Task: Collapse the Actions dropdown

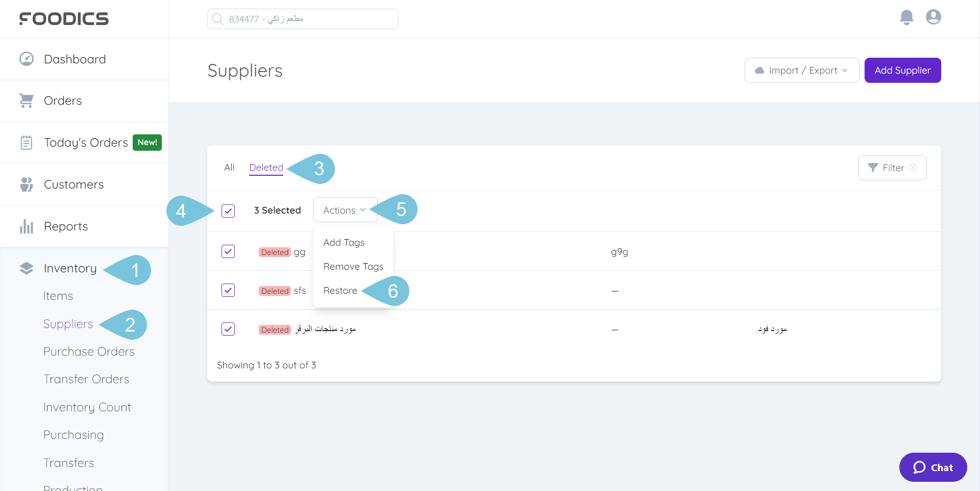Action: 345,210
